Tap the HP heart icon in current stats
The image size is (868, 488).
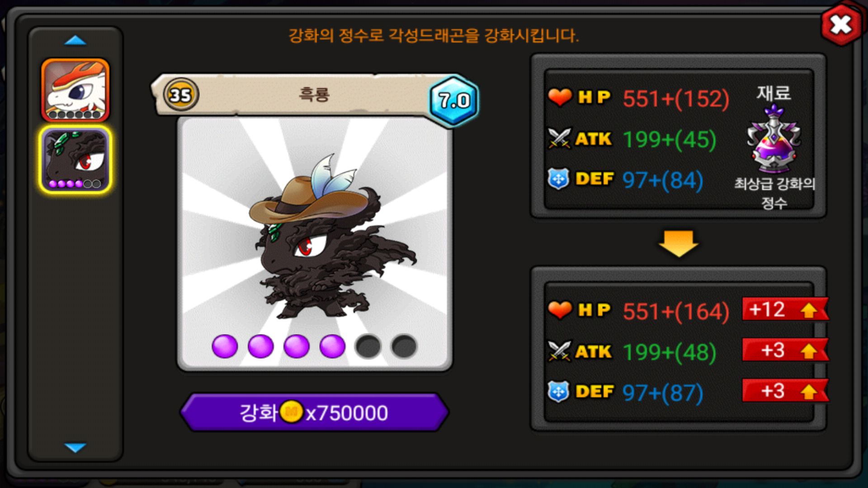coord(560,97)
